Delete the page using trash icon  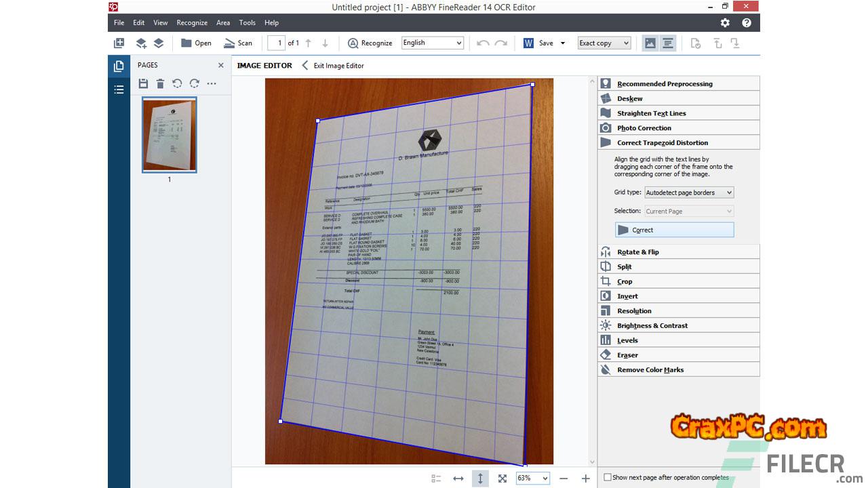(x=160, y=84)
